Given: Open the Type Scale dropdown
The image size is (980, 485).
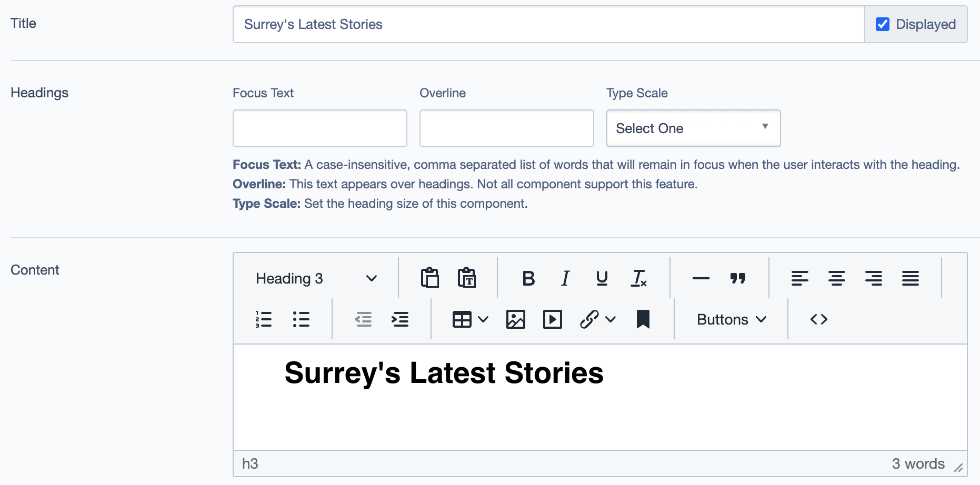Looking at the screenshot, I should (x=693, y=128).
